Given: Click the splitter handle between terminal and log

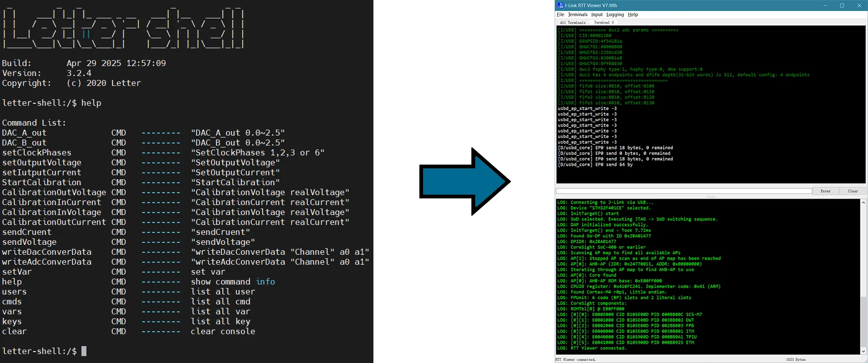Looking at the screenshot, I should point(711,197).
